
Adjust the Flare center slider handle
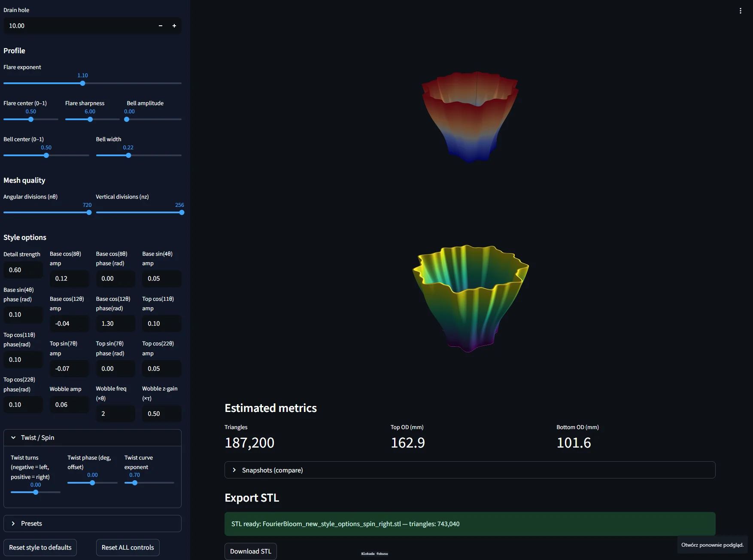click(x=30, y=119)
